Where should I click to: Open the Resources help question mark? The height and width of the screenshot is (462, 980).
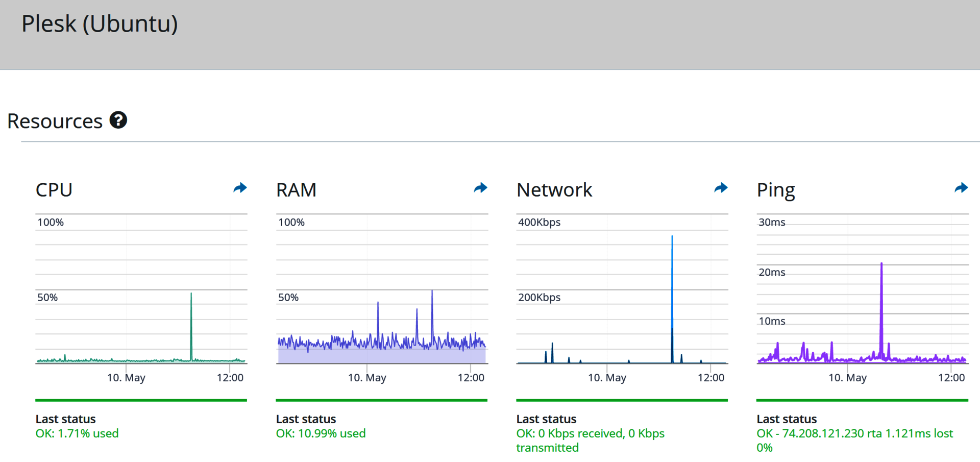pyautogui.click(x=118, y=120)
